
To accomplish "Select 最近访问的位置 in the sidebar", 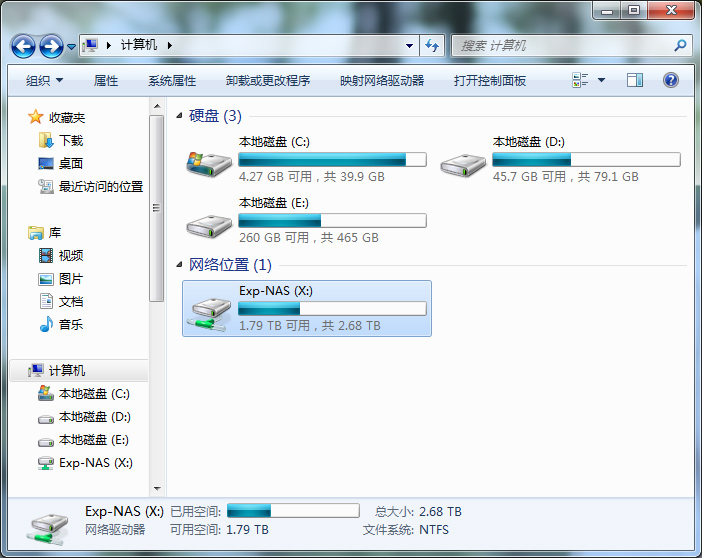I will [x=100, y=186].
